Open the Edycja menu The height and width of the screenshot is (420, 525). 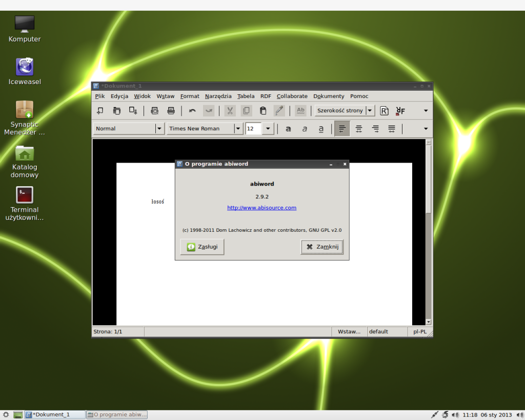click(119, 96)
